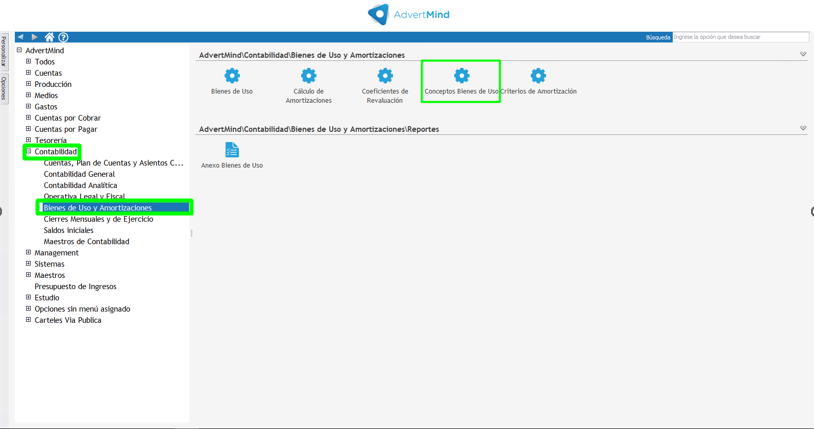Click the AdvertMind logo at top
814x429 pixels.
point(408,14)
